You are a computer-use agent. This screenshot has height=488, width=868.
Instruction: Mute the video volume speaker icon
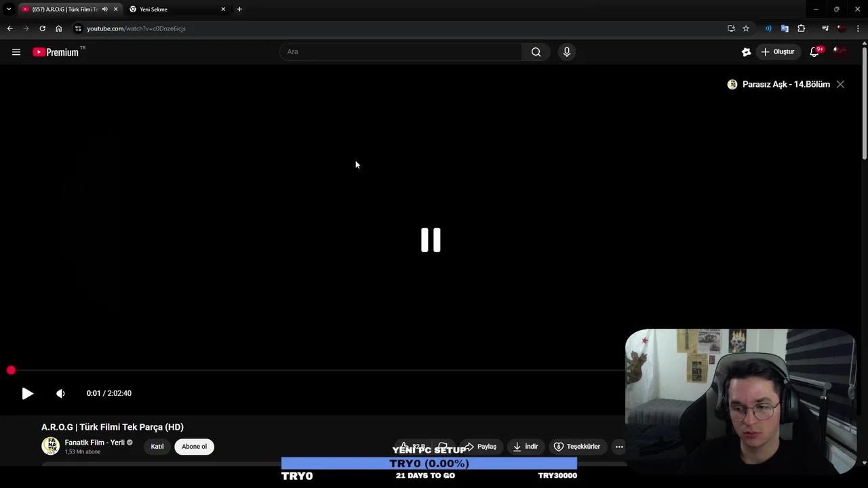pyautogui.click(x=60, y=393)
